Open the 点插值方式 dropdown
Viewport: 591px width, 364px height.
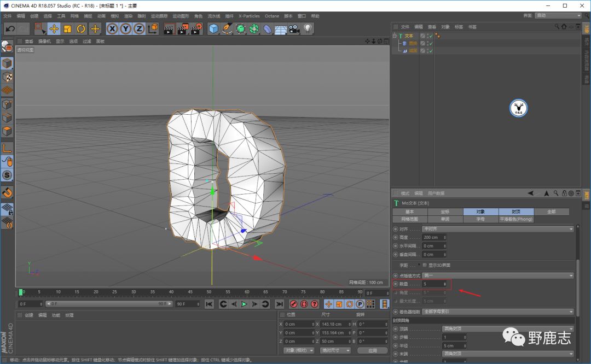click(498, 275)
